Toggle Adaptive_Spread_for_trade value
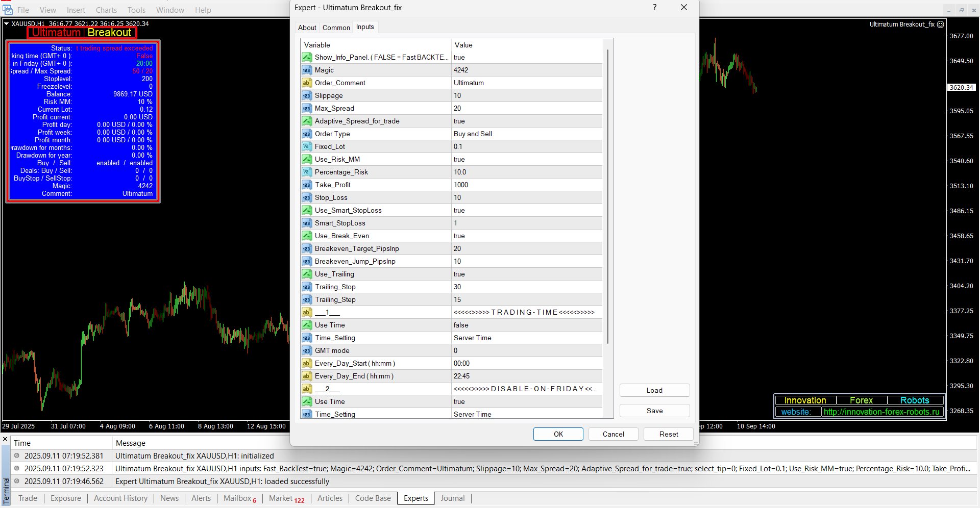 pyautogui.click(x=526, y=121)
